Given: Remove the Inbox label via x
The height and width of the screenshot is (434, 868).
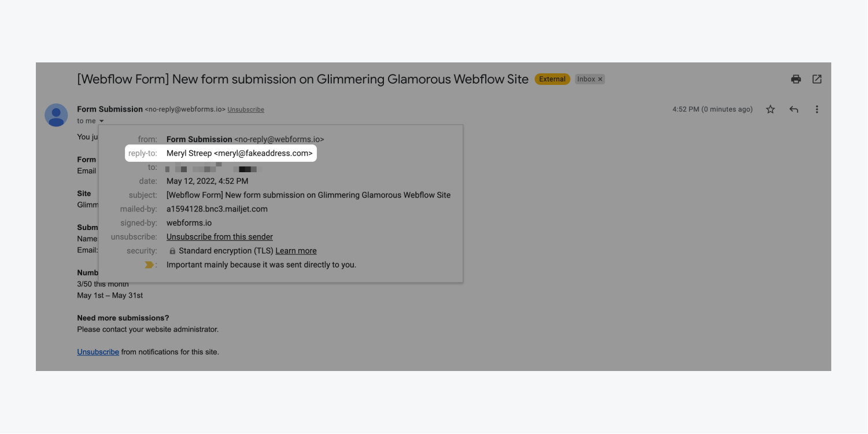Looking at the screenshot, I should point(600,79).
